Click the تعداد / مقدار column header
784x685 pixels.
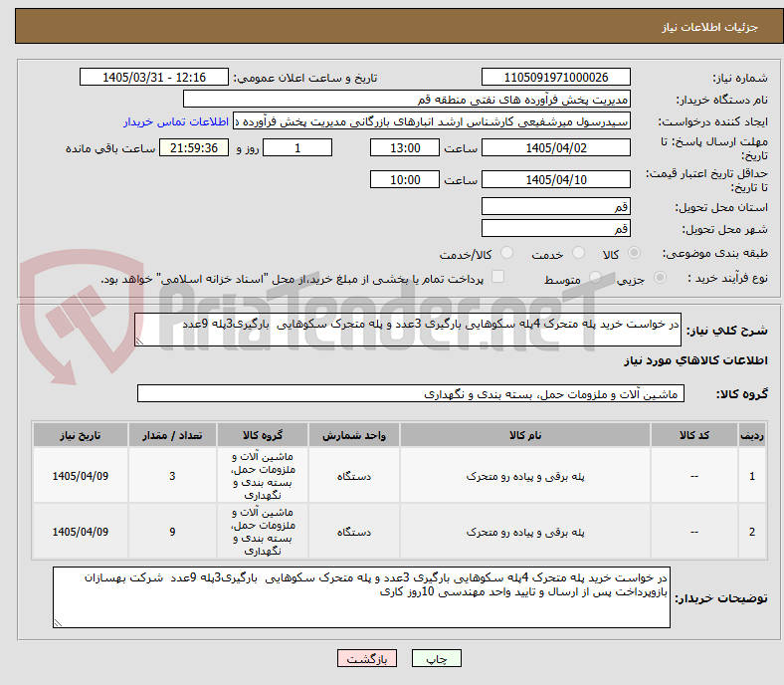[x=172, y=435]
